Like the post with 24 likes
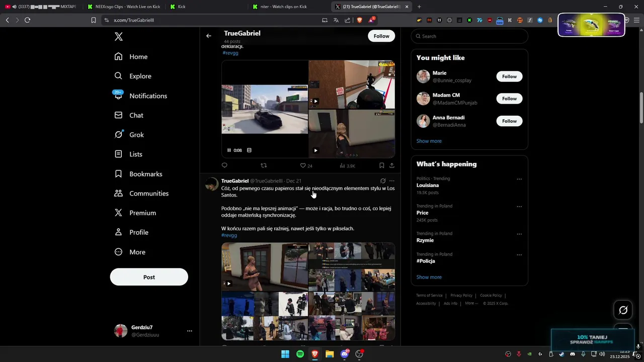Image resolution: width=644 pixels, height=362 pixels. 306,165
